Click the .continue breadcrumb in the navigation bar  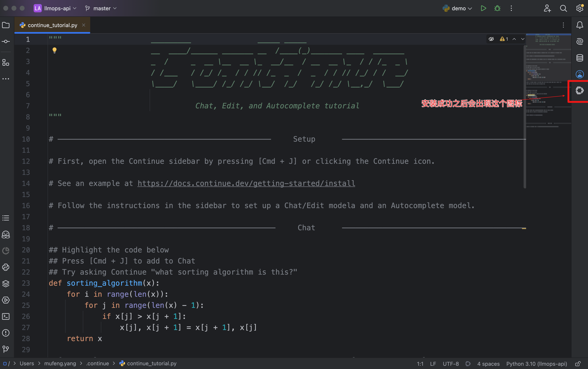tap(97, 363)
